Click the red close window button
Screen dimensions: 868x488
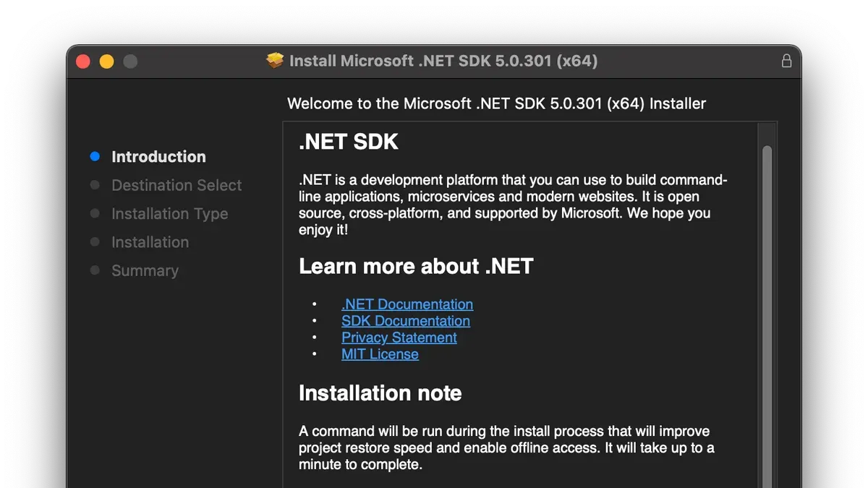click(83, 61)
